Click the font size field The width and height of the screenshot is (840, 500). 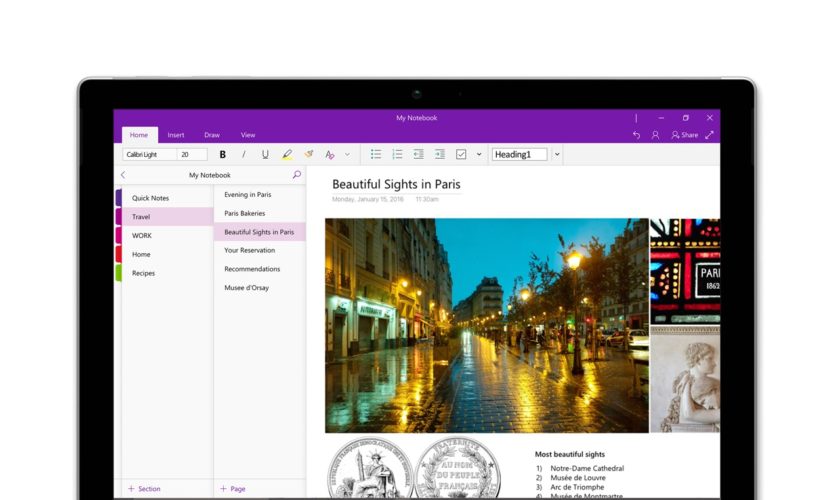[x=192, y=155]
